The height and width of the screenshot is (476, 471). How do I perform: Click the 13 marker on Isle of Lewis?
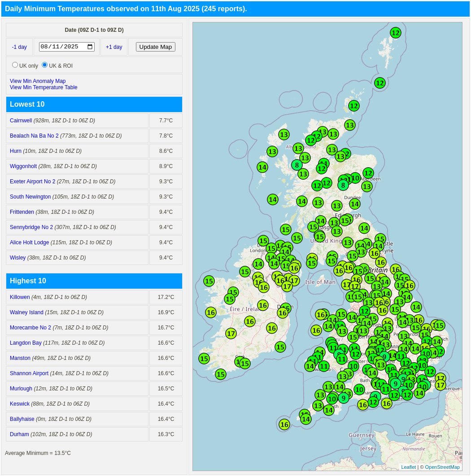pyautogui.click(x=283, y=134)
